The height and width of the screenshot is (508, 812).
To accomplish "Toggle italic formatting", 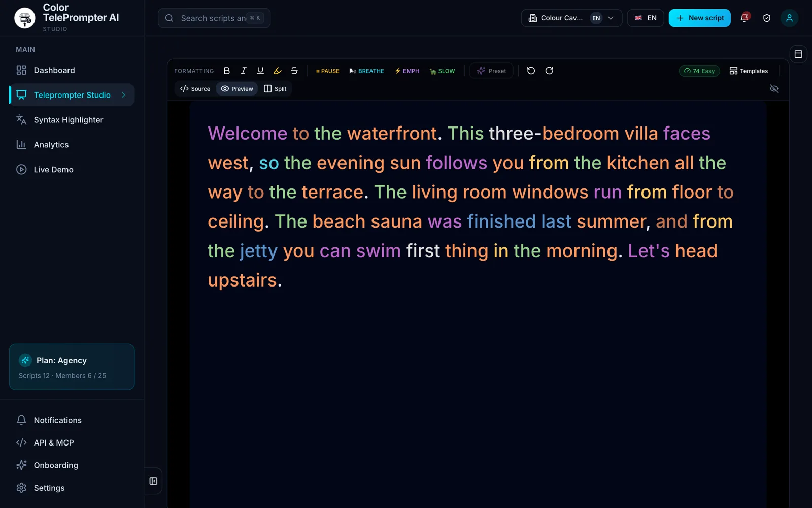I will point(244,71).
